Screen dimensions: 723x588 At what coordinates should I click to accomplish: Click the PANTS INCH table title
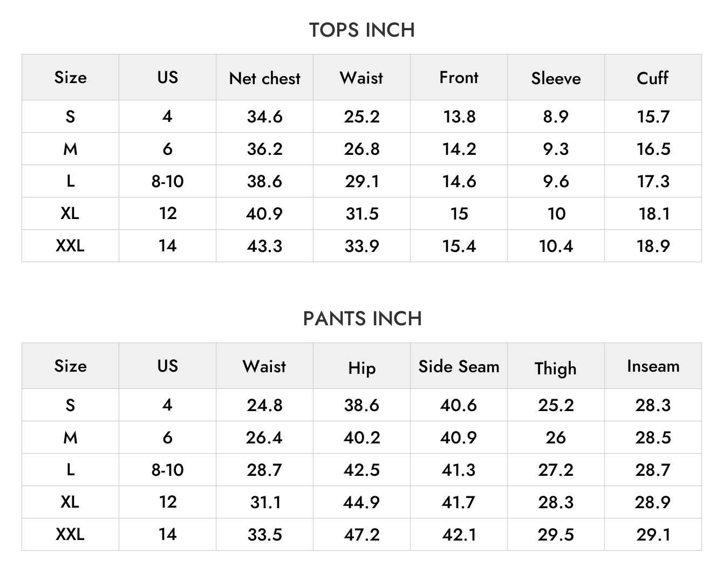(x=362, y=319)
